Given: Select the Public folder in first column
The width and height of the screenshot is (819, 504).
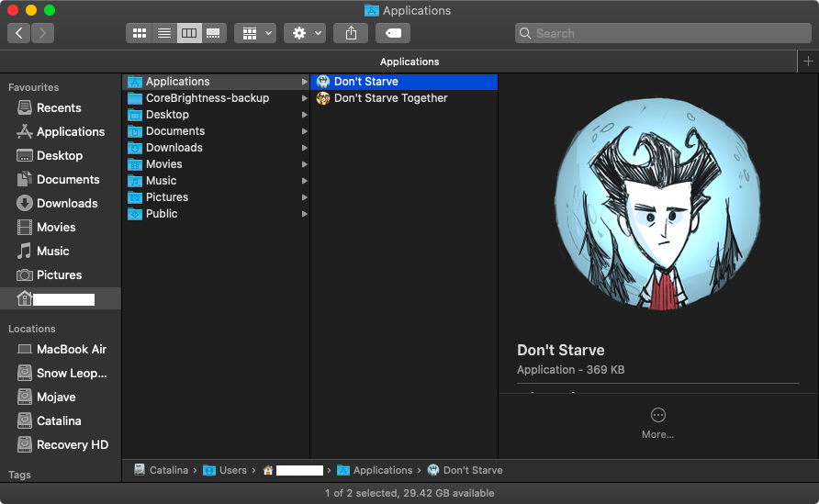Looking at the screenshot, I should coord(216,214).
